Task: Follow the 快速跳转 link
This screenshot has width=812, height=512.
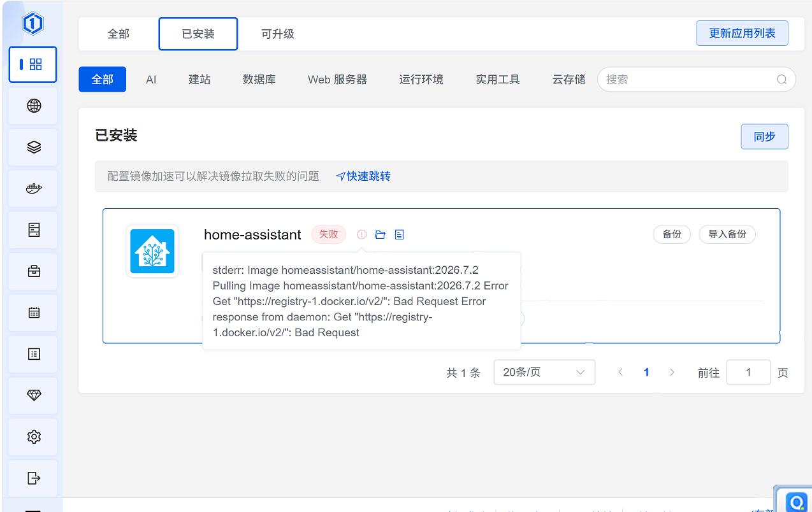Action: click(x=363, y=176)
